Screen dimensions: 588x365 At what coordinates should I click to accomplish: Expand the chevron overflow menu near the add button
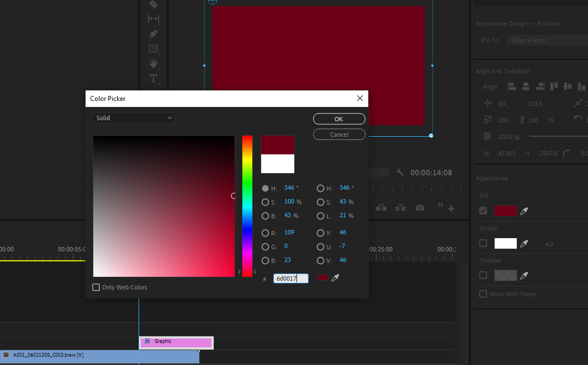(x=440, y=204)
